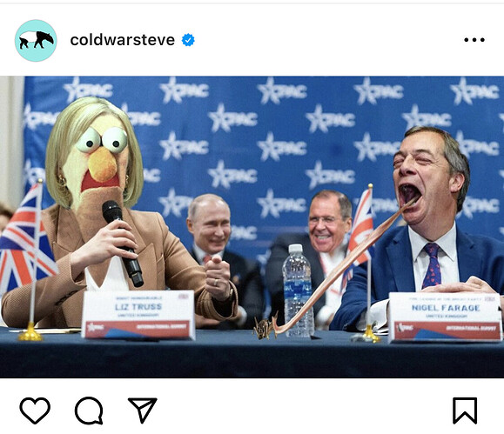
Task: Like the post with the heart icon
Action: point(35,411)
